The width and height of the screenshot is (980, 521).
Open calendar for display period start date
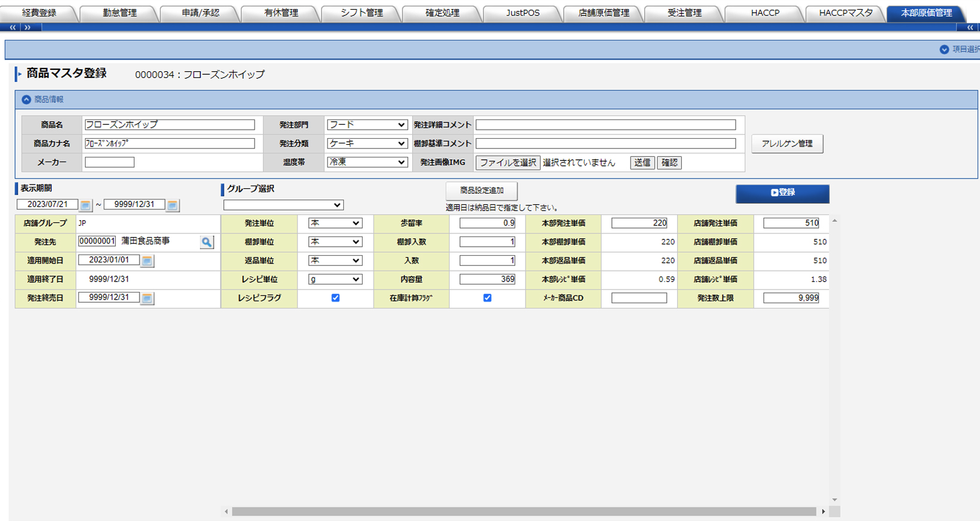coord(86,205)
